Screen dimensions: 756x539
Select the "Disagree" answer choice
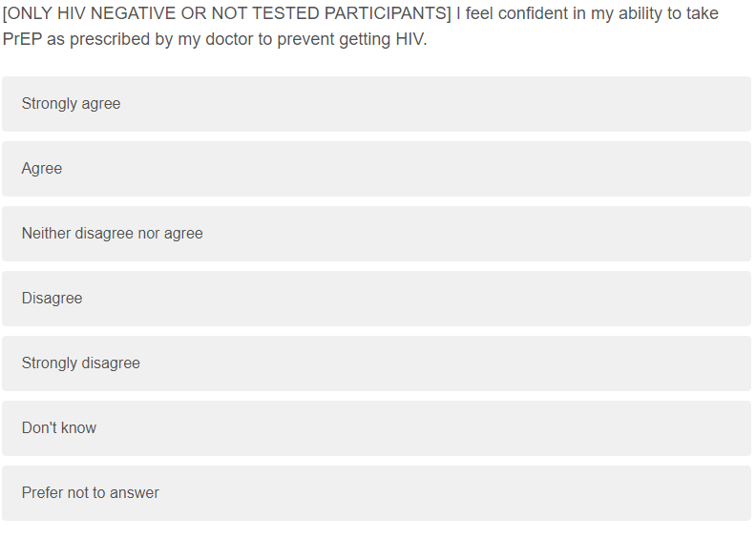tap(376, 299)
